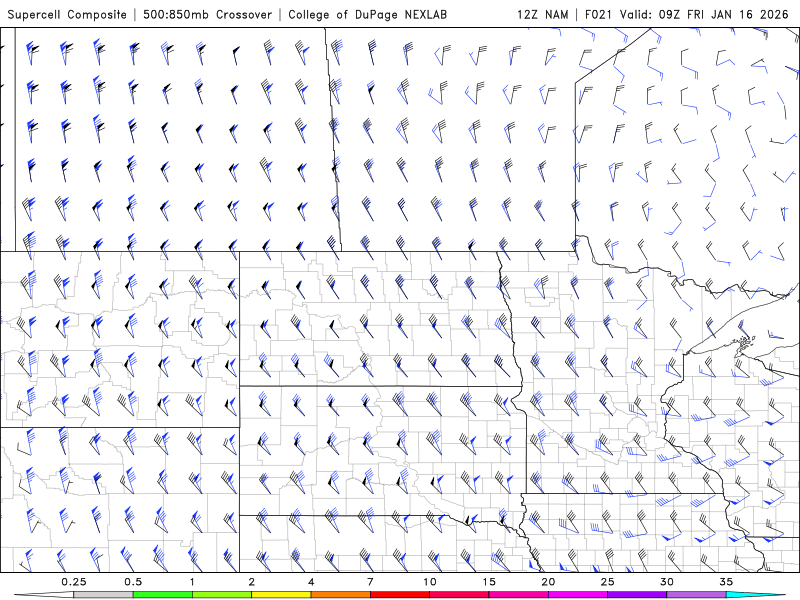Click the 0.25 value on color scale
800x600 pixels.
point(74,582)
